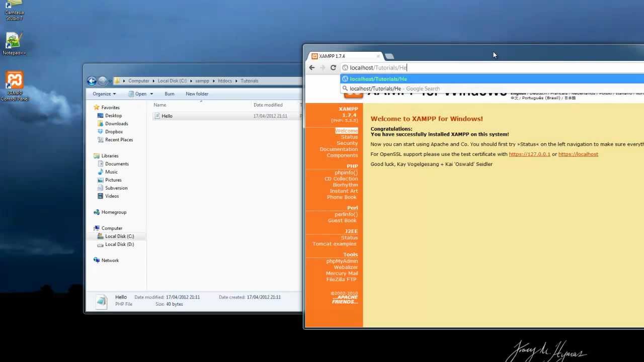Open Status link under XAMPP section
Image resolution: width=644 pixels, height=362 pixels.
pyautogui.click(x=349, y=137)
